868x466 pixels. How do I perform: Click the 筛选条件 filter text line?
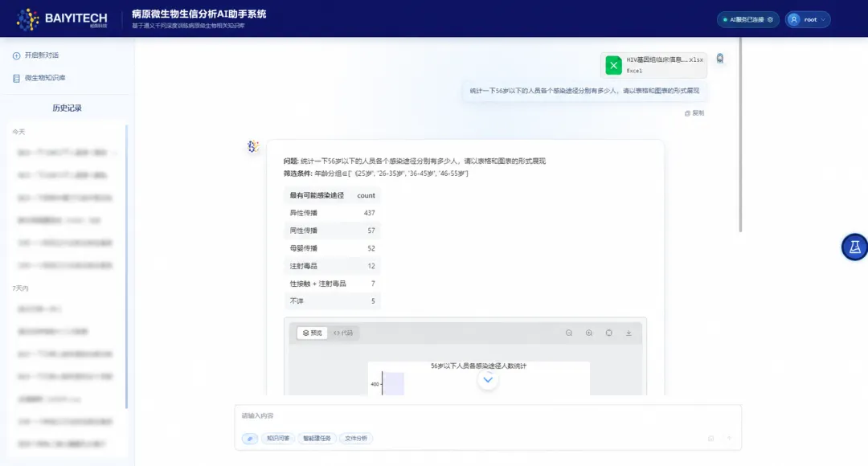click(376, 174)
